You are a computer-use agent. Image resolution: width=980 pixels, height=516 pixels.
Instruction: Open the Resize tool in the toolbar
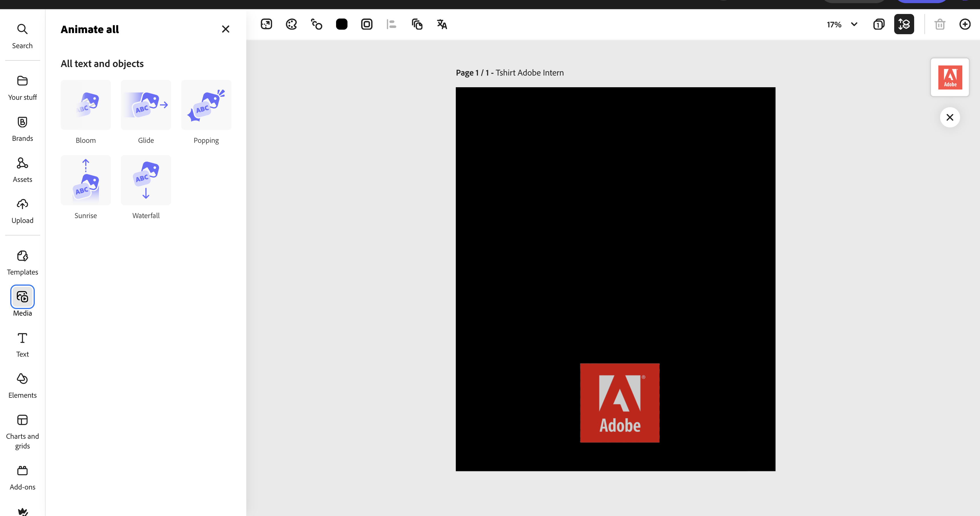click(266, 24)
